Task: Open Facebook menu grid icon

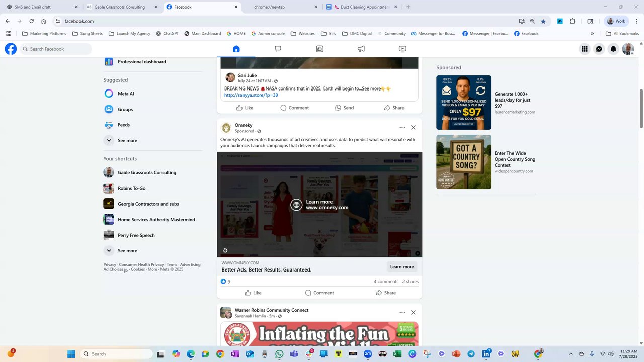Action: [x=585, y=49]
